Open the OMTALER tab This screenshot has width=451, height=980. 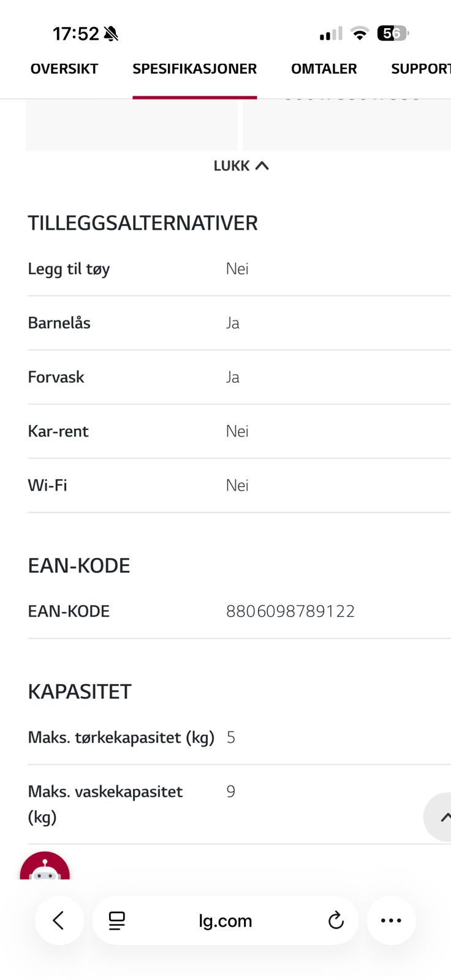click(x=324, y=69)
